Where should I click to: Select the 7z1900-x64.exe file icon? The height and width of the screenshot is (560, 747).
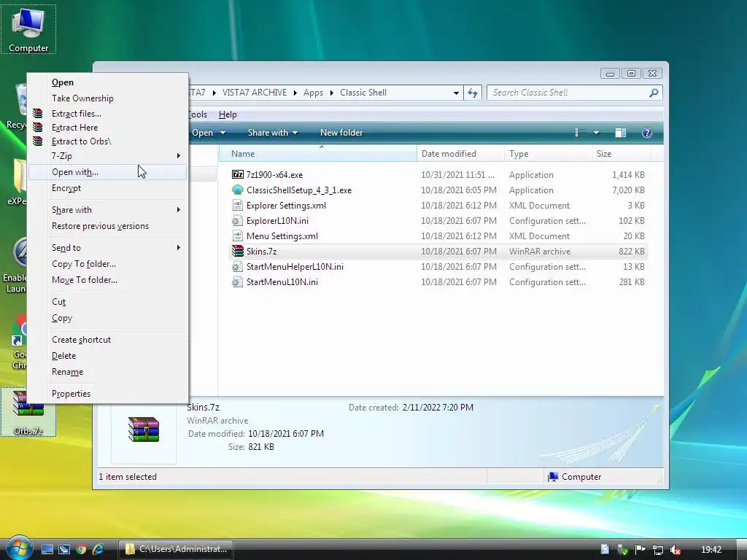coord(237,175)
